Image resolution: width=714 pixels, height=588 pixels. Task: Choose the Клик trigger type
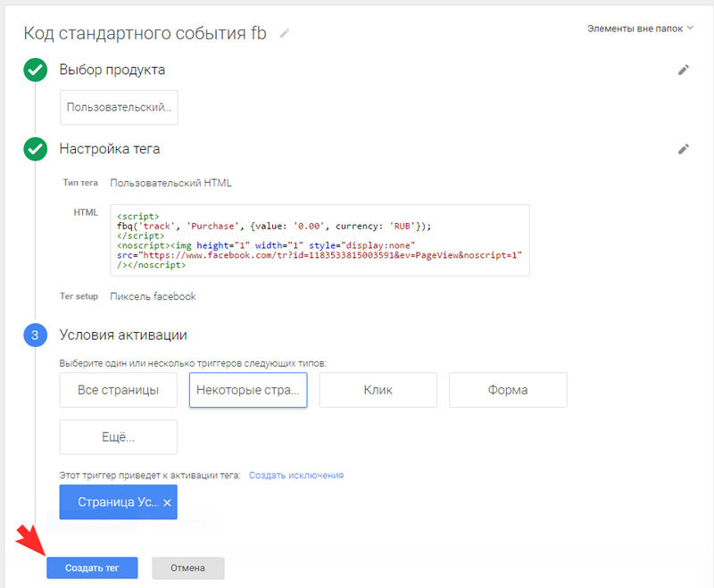point(378,390)
